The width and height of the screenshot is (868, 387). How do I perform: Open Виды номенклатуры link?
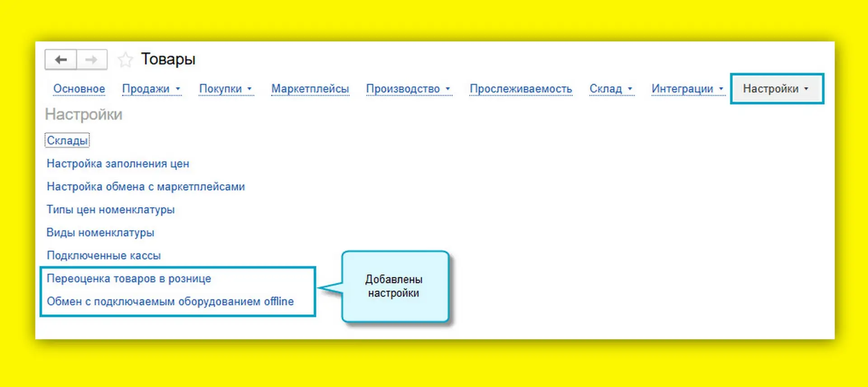coord(100,233)
